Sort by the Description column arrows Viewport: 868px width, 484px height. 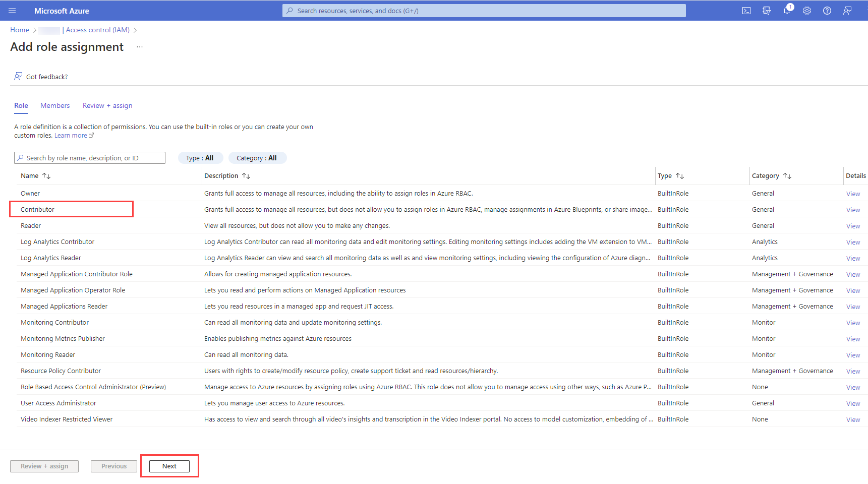tap(246, 176)
